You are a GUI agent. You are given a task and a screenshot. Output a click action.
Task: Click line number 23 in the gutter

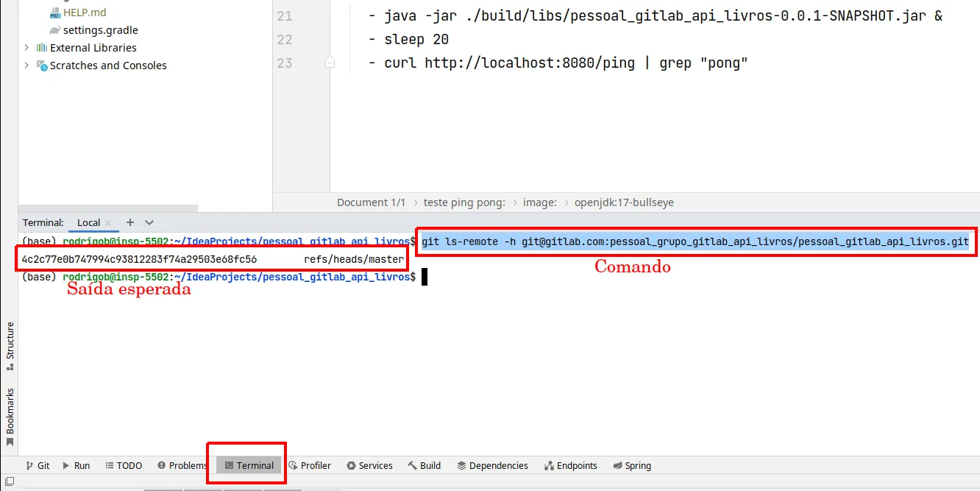point(285,63)
